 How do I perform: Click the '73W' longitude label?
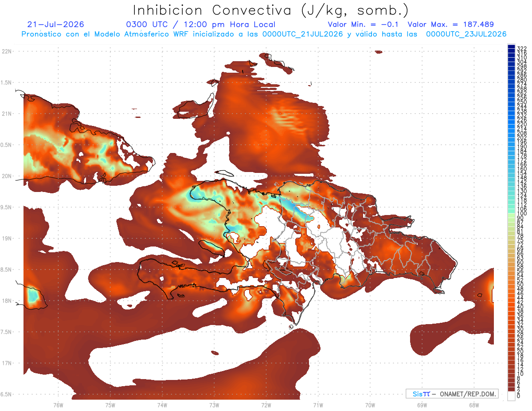214,405
